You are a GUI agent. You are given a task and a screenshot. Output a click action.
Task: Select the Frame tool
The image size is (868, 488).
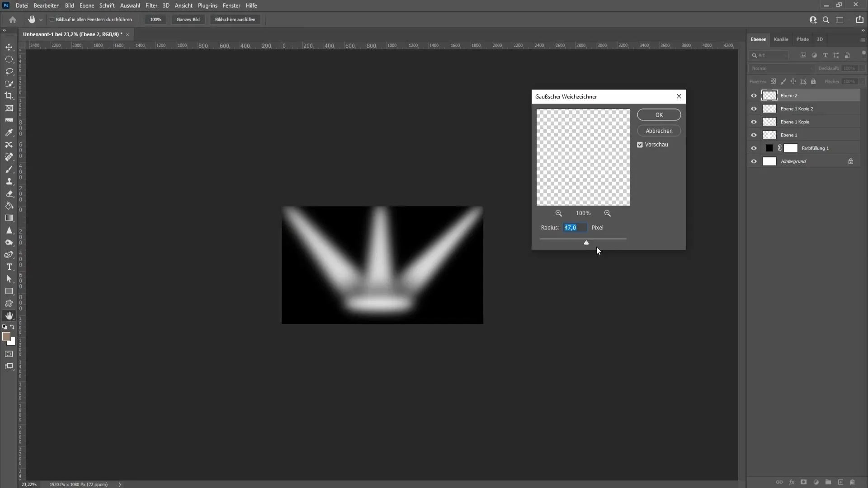pyautogui.click(x=9, y=108)
